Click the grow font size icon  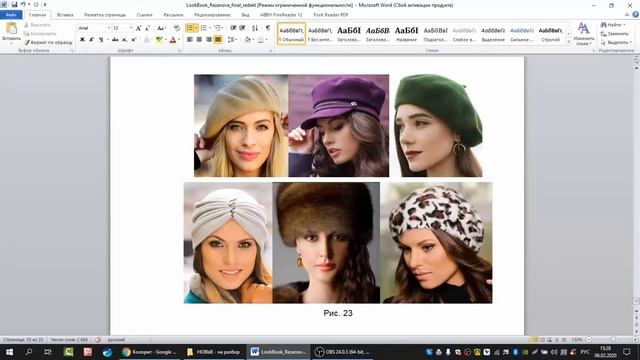pyautogui.click(x=138, y=28)
